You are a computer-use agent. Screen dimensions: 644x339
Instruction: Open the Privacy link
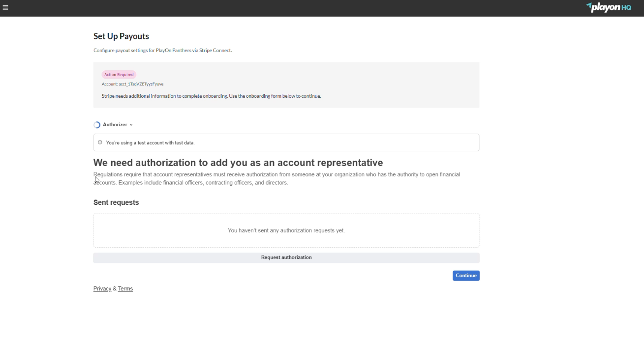tap(102, 289)
